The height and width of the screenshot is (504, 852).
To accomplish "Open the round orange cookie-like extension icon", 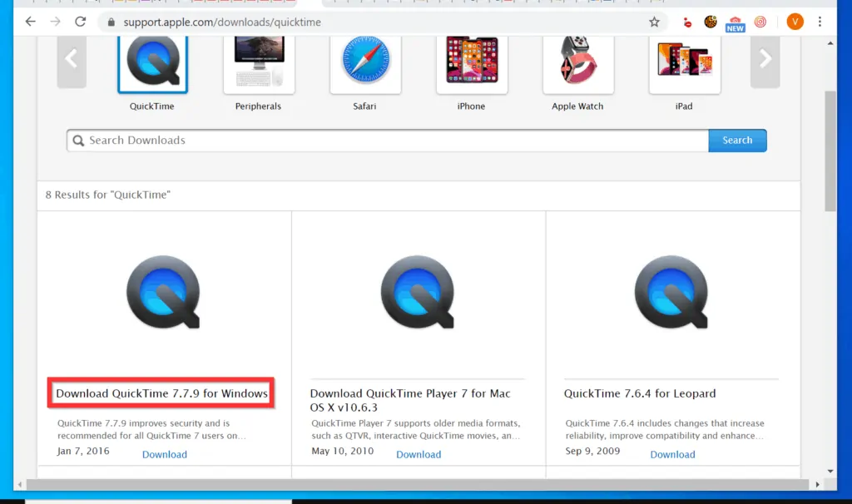I will tap(711, 22).
